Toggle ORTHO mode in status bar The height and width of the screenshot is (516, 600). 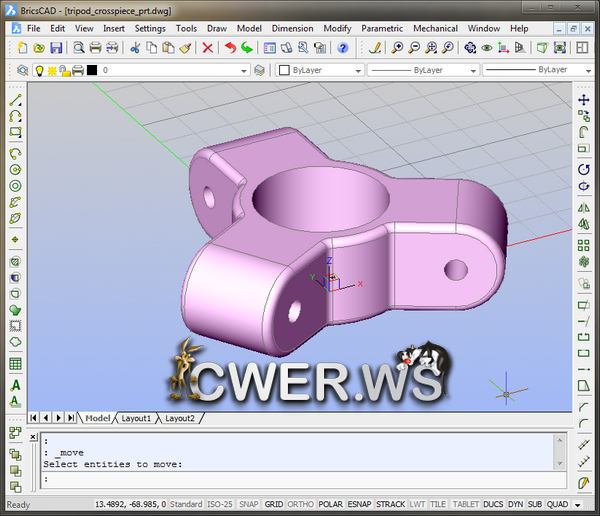(302, 505)
